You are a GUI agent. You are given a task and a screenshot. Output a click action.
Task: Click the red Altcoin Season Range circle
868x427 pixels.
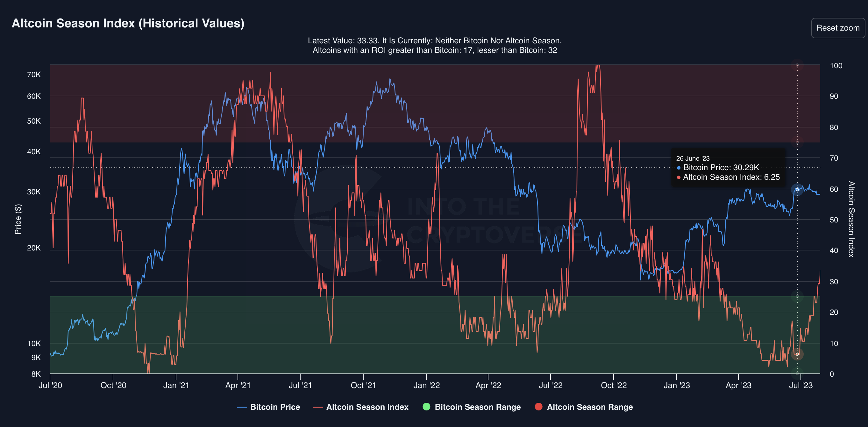point(538,406)
